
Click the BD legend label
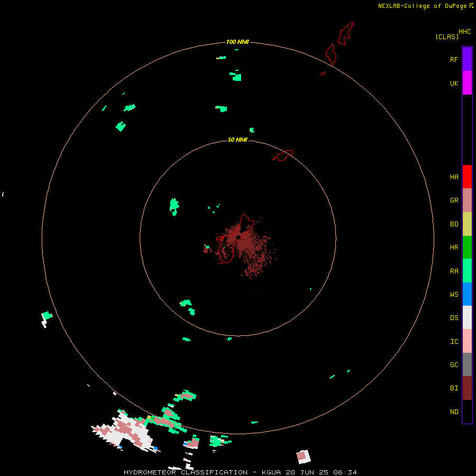tap(454, 224)
